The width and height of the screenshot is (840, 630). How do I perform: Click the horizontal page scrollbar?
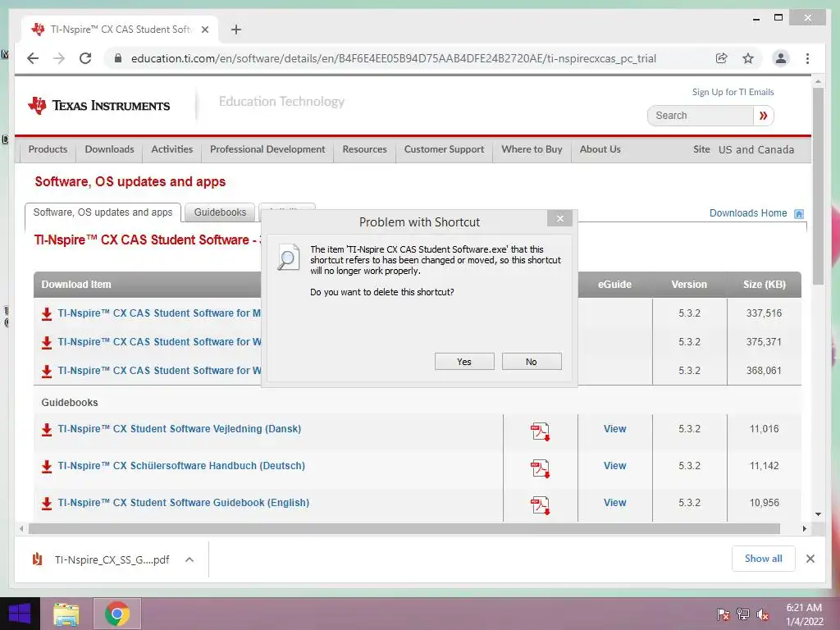click(404, 529)
